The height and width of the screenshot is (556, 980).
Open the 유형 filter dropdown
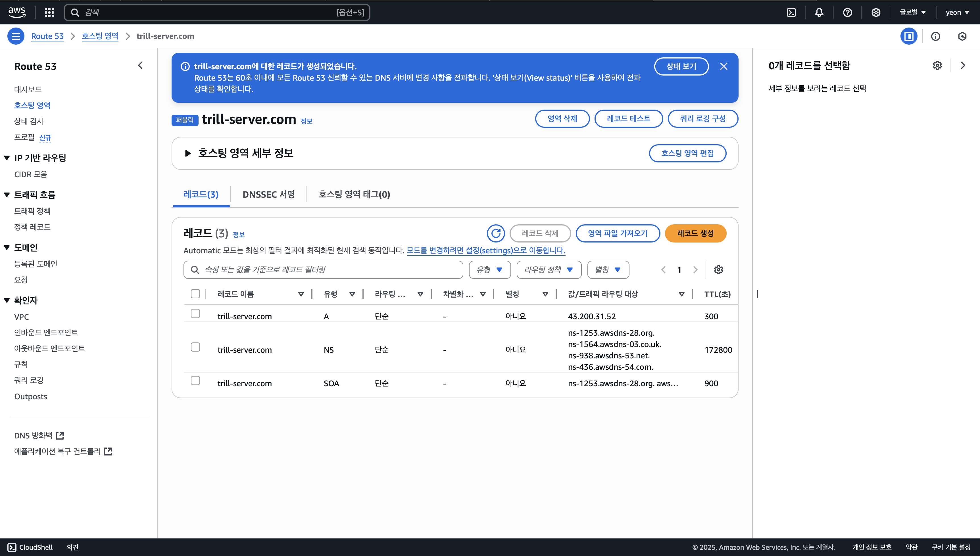coord(490,270)
